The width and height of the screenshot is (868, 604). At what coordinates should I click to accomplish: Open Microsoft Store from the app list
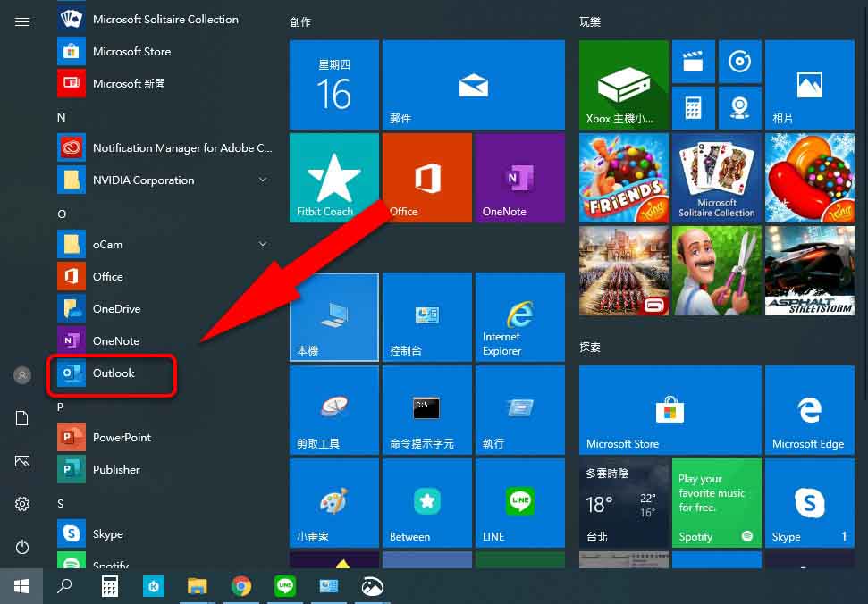(165, 52)
